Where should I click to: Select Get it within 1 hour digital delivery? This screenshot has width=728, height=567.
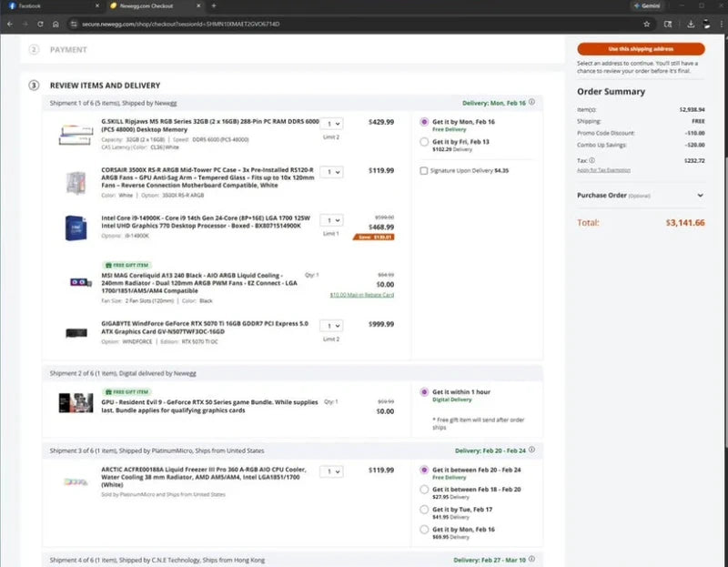tap(424, 392)
